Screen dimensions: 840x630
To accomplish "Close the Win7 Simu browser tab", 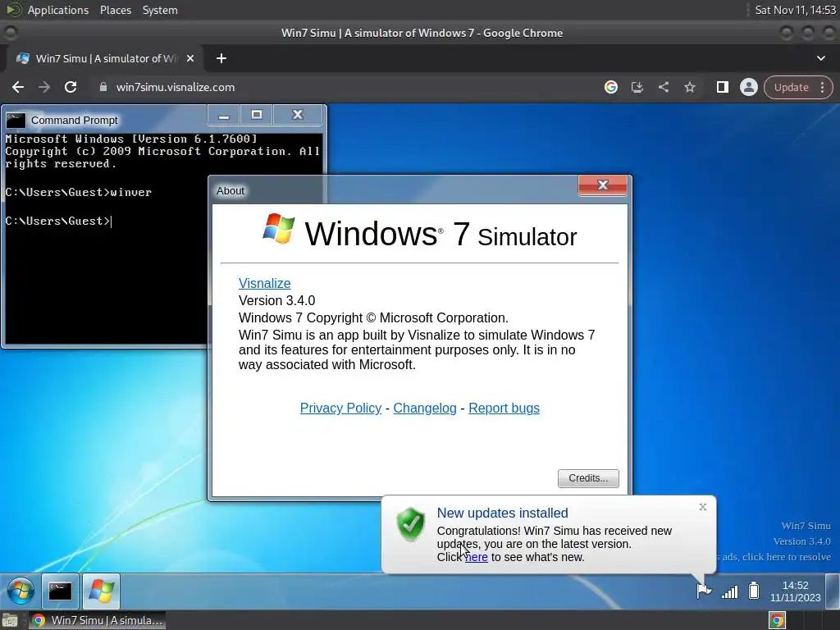I will [190, 58].
